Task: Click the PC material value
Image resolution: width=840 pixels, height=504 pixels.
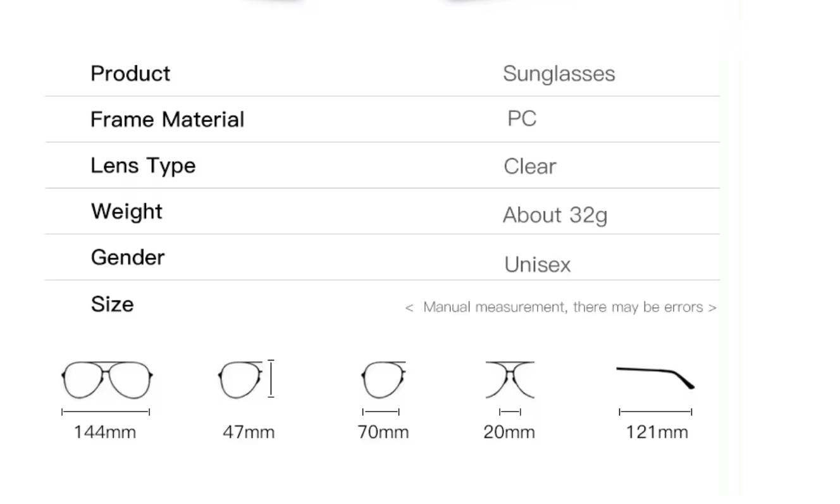Action: [522, 119]
